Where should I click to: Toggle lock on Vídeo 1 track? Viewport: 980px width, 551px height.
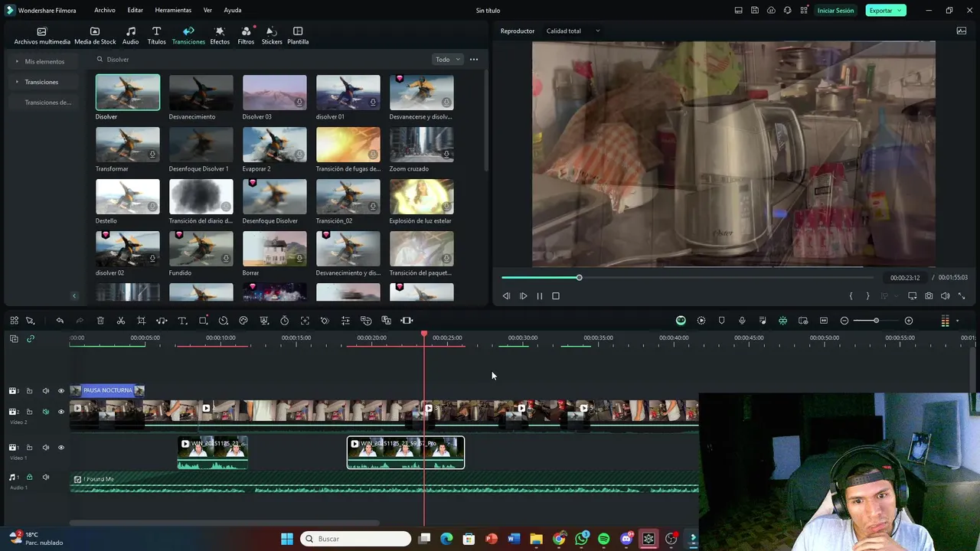(29, 448)
